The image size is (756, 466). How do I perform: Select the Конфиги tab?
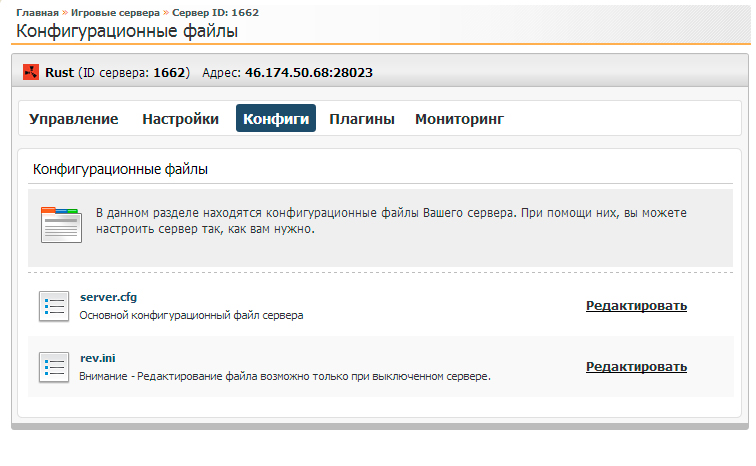[x=276, y=119]
